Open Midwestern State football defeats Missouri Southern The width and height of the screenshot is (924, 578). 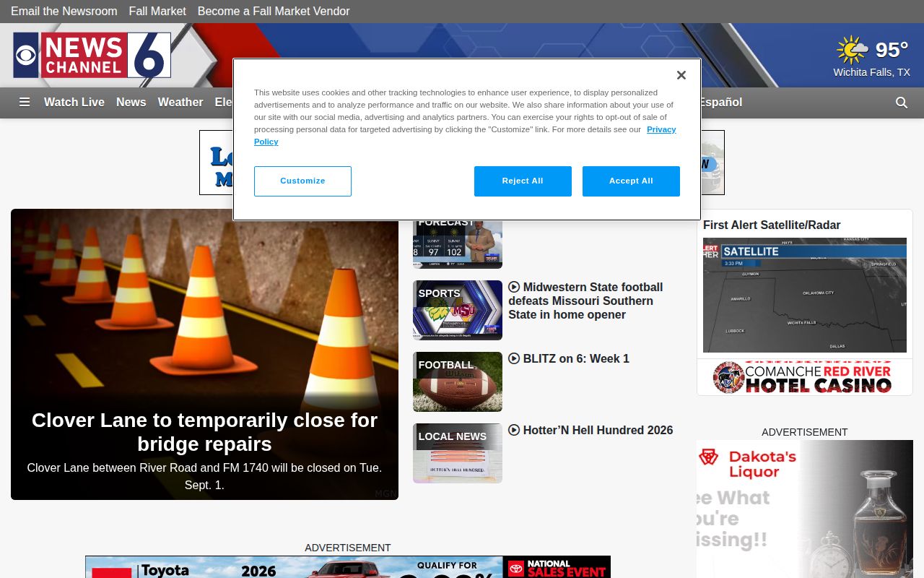pyautogui.click(x=585, y=301)
